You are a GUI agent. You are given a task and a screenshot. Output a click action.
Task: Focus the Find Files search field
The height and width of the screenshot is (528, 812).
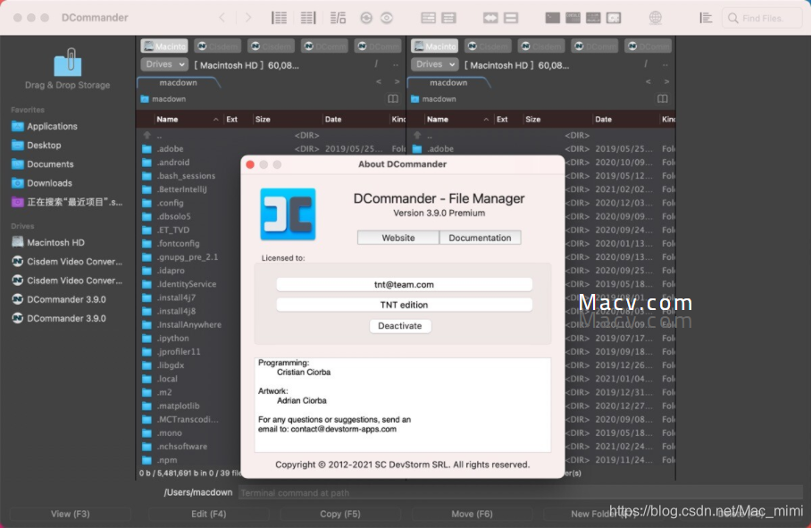762,18
